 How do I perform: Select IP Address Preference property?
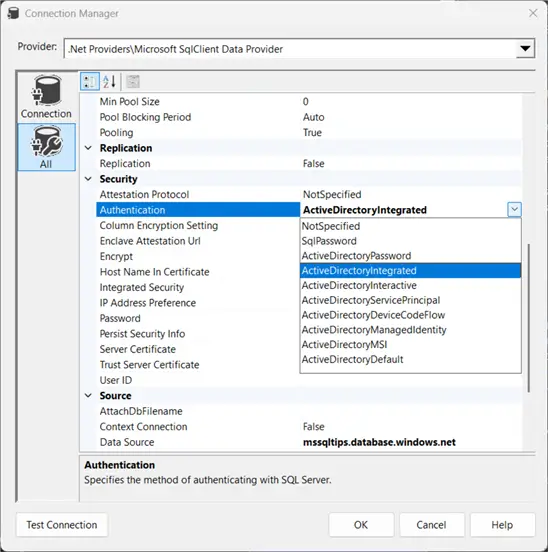point(147,303)
